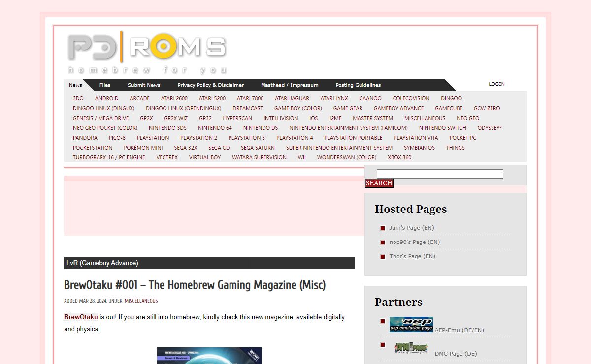591x364 pixels.
Task: Browse the INTELLIVISION category
Action: (281, 118)
